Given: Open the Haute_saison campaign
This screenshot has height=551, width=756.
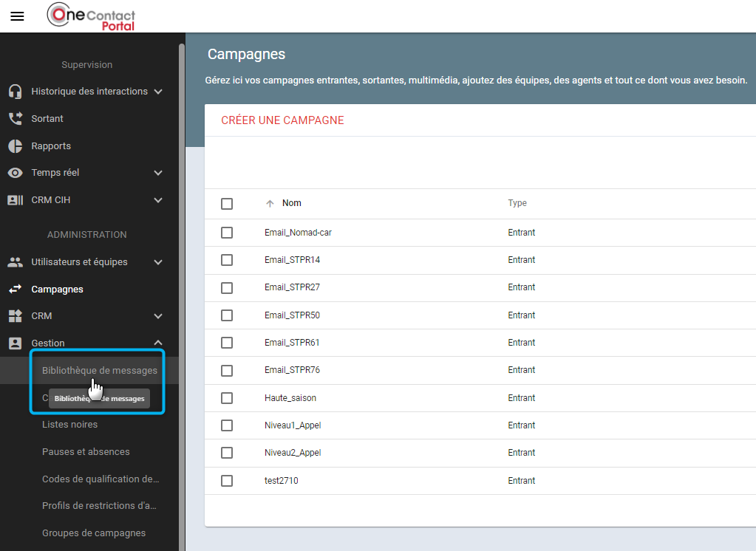Looking at the screenshot, I should [290, 397].
